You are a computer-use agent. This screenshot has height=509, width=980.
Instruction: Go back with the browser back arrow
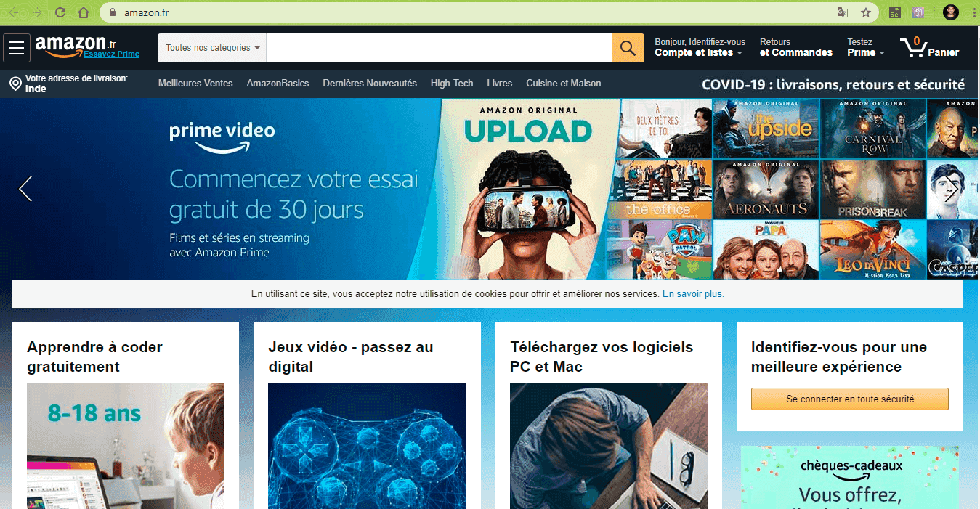point(14,12)
